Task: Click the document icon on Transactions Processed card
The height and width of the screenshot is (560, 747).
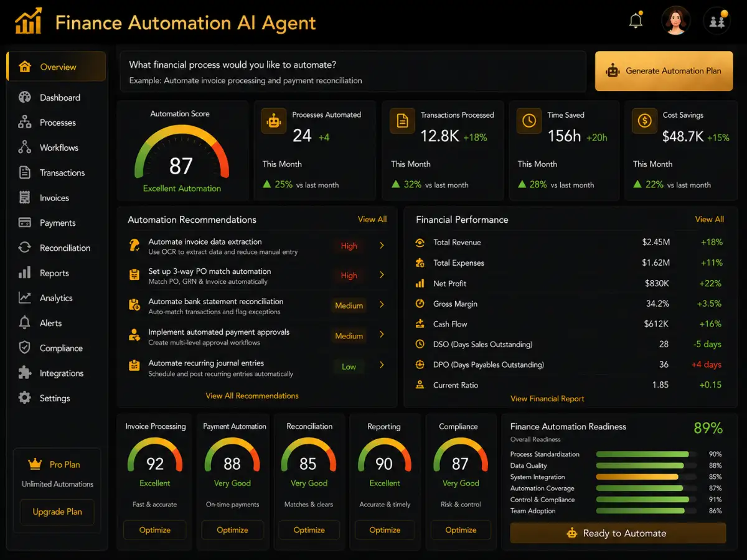Action: tap(402, 121)
